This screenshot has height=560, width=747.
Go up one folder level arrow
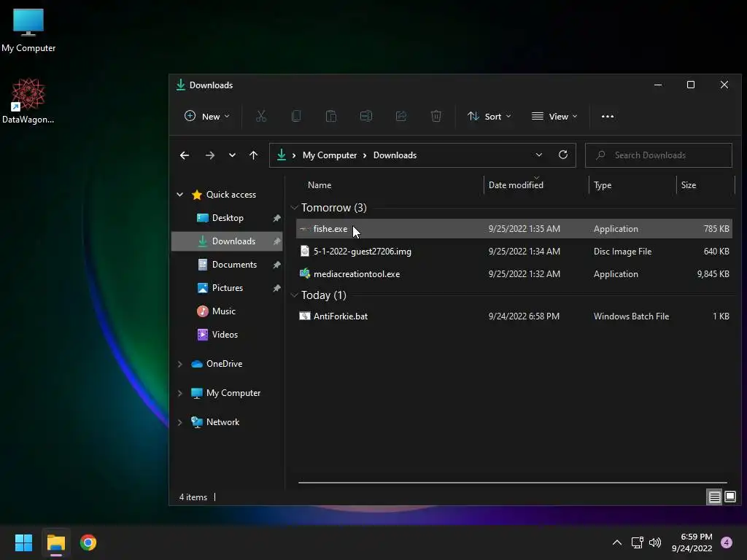tap(253, 155)
